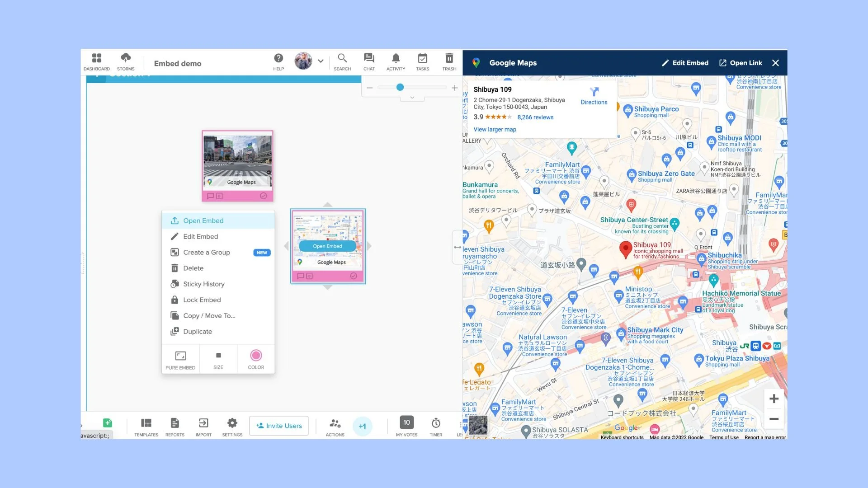Image resolution: width=868 pixels, height=488 pixels.
Task: Click the zoom slider handle
Action: 400,88
